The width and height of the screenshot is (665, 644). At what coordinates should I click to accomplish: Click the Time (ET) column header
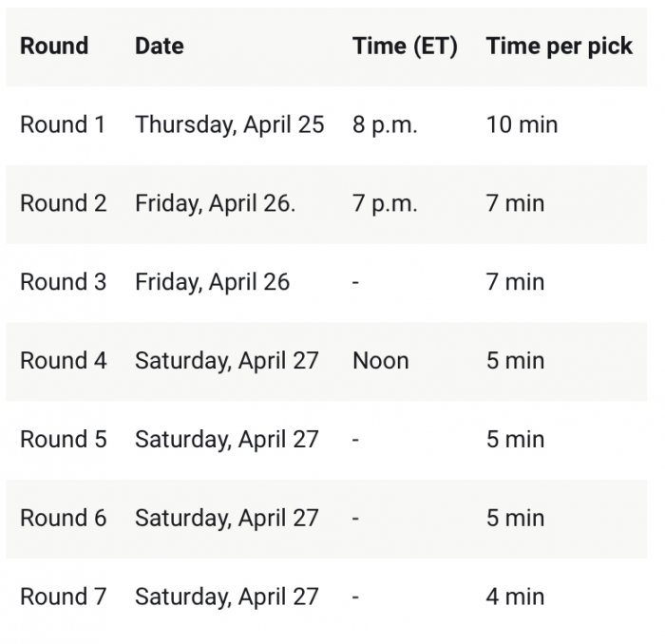tap(405, 47)
